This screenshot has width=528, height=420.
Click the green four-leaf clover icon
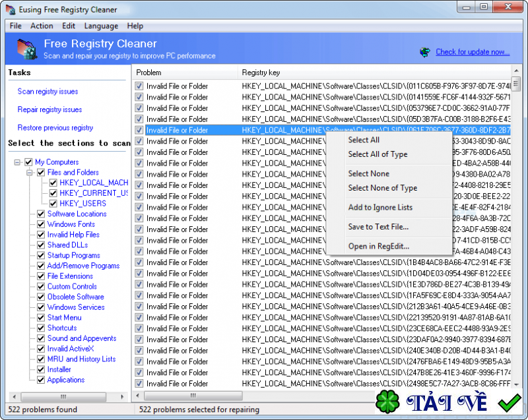[x=387, y=402]
